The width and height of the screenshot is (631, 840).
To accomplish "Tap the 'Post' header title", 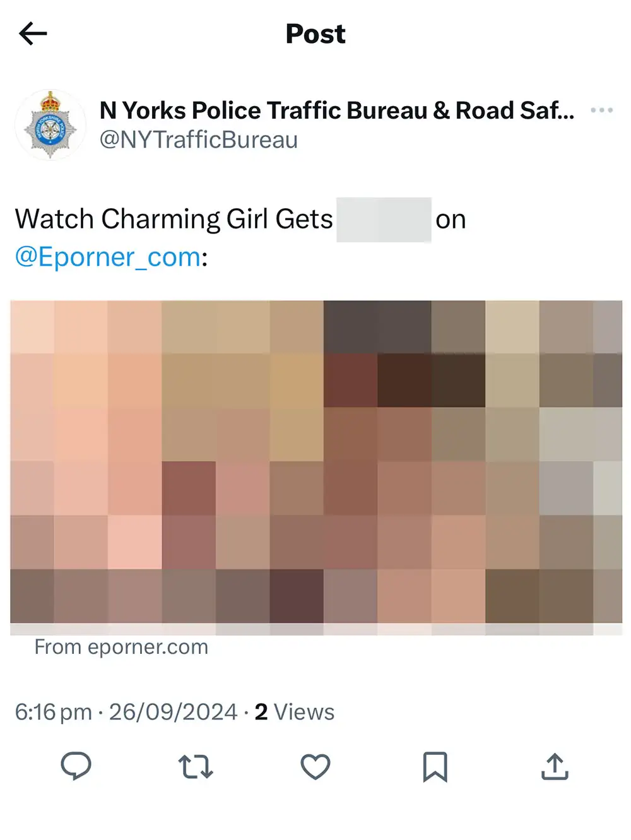I will [315, 34].
